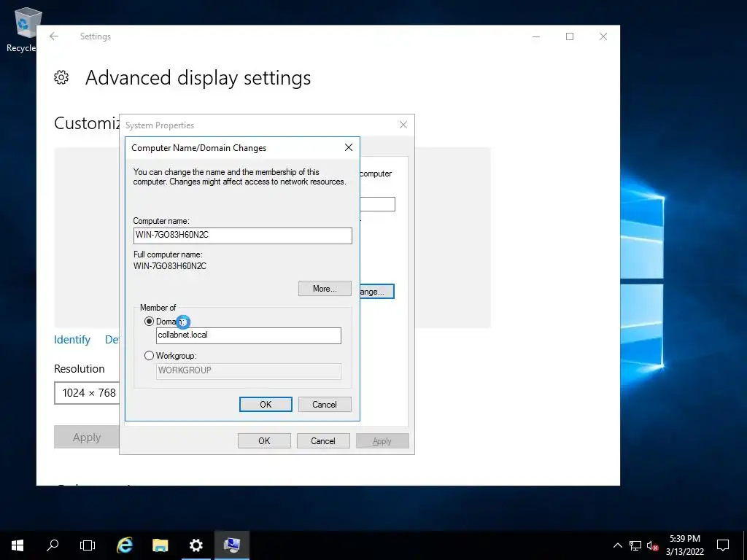
Task: Close the System Properties window
Action: click(x=403, y=125)
